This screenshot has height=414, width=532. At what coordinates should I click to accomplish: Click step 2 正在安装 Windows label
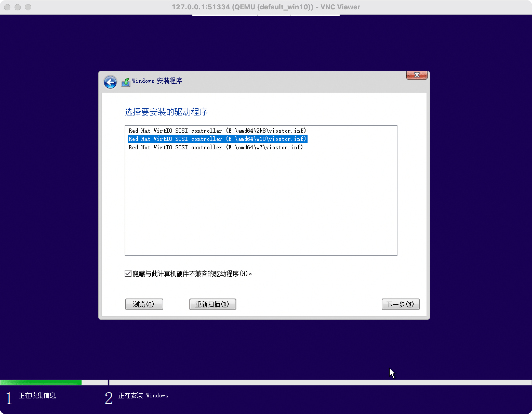(x=143, y=396)
